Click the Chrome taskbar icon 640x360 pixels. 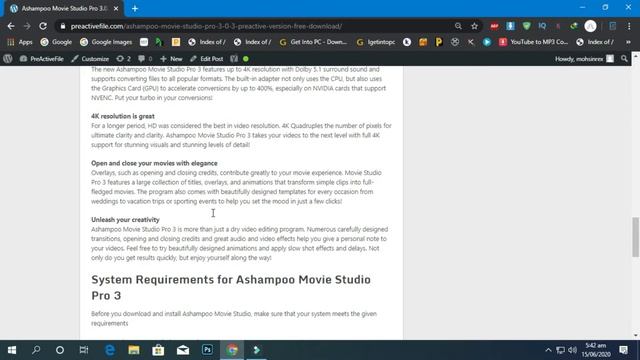232,350
